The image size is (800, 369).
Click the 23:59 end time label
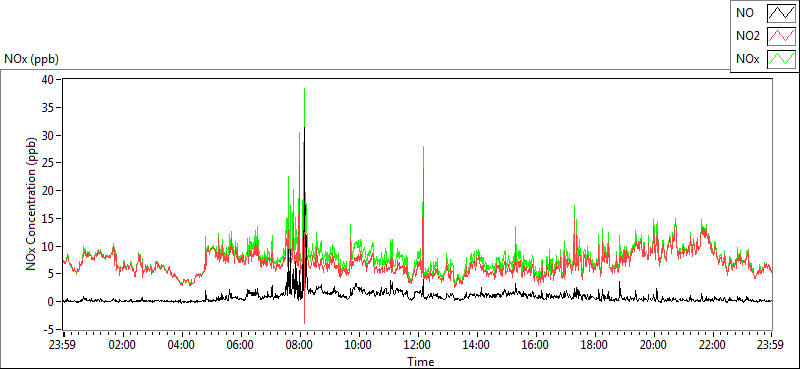click(x=771, y=344)
